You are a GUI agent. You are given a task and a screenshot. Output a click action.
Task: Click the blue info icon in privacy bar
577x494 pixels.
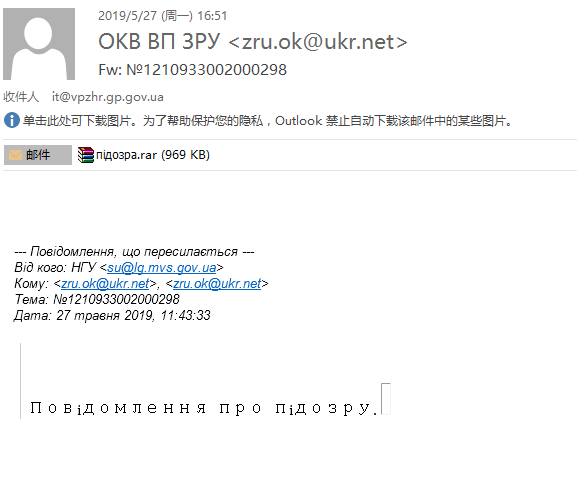click(x=11, y=121)
